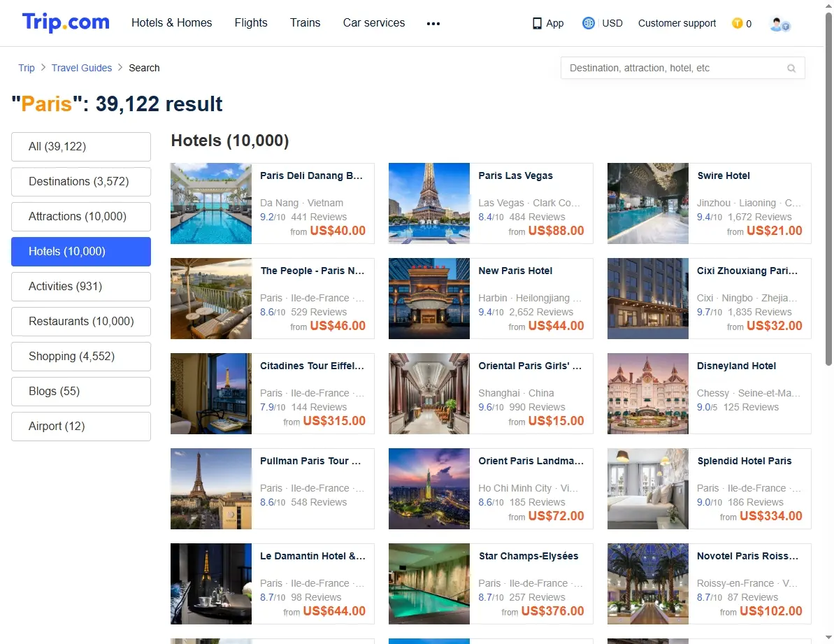Click New Paris Hotel title

coord(515,271)
